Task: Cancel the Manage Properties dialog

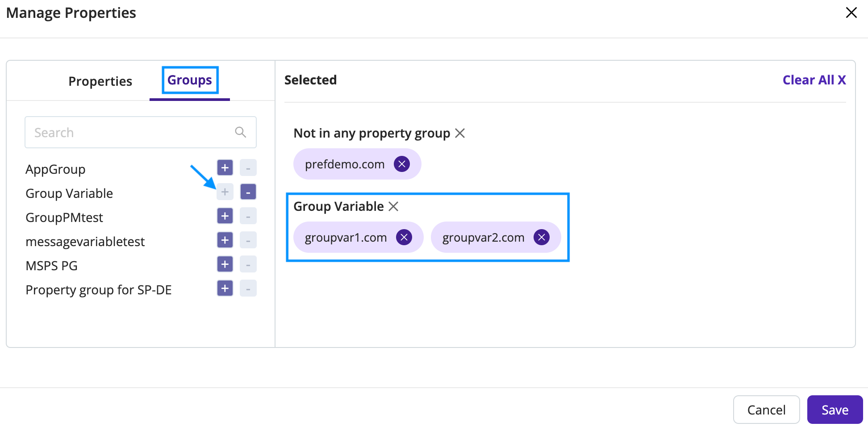Action: (x=766, y=409)
